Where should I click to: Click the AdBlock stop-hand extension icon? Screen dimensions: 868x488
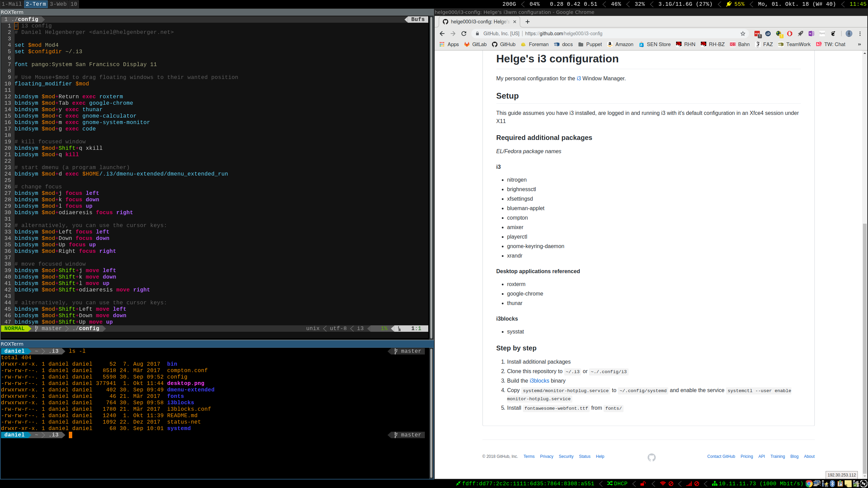(790, 34)
